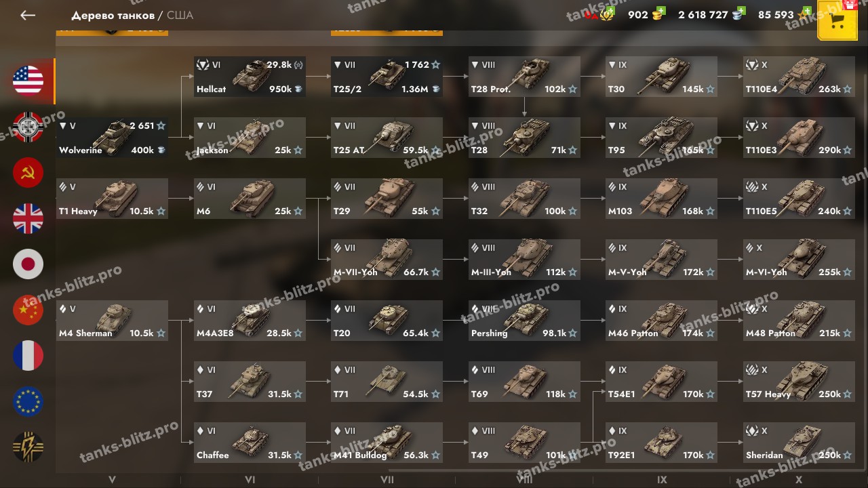Select the European Union flag nation

click(28, 401)
